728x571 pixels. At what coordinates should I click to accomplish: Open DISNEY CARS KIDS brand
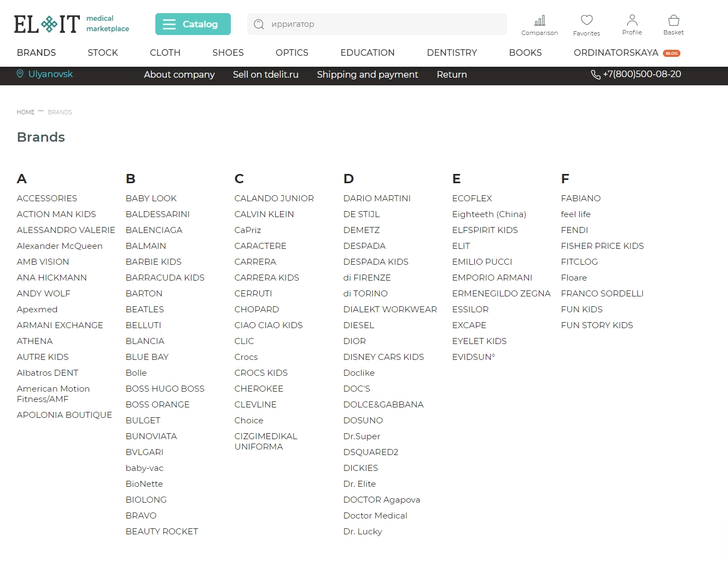(x=383, y=357)
